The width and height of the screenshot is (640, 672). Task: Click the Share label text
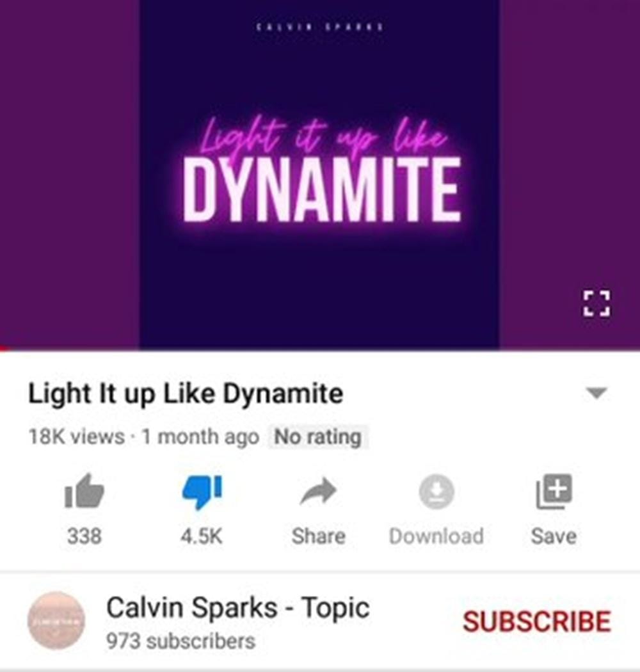click(319, 536)
